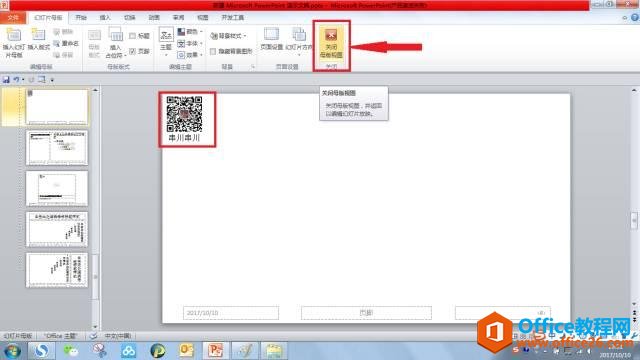
Task: Open the file folder icon in taskbar
Action: tap(274, 351)
